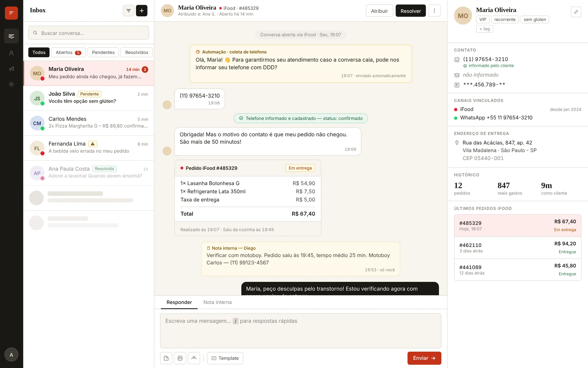
Task: Open the Inbox conversations sidebar icon
Action: (11, 36)
